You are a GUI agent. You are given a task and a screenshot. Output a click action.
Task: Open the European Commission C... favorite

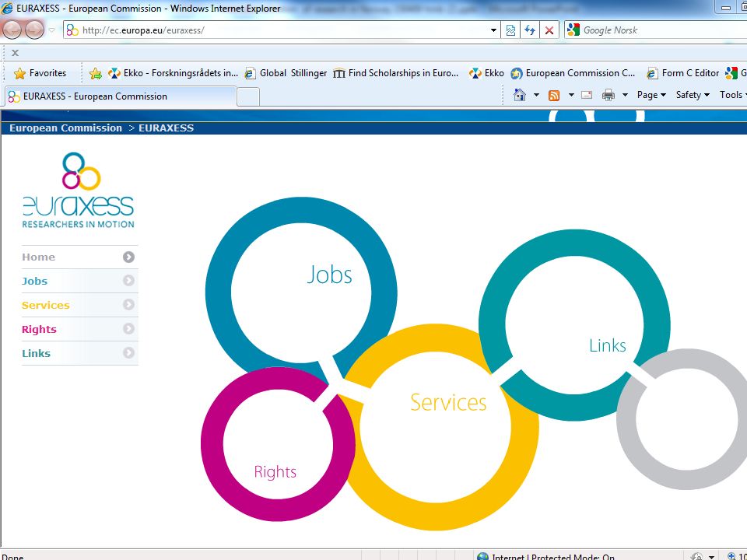click(573, 73)
